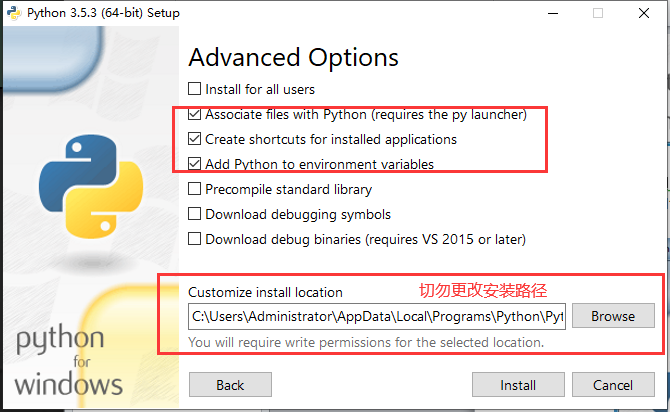Viewport: 670px width, 412px height.
Task: Open Browse to choose install folder
Action: point(613,316)
